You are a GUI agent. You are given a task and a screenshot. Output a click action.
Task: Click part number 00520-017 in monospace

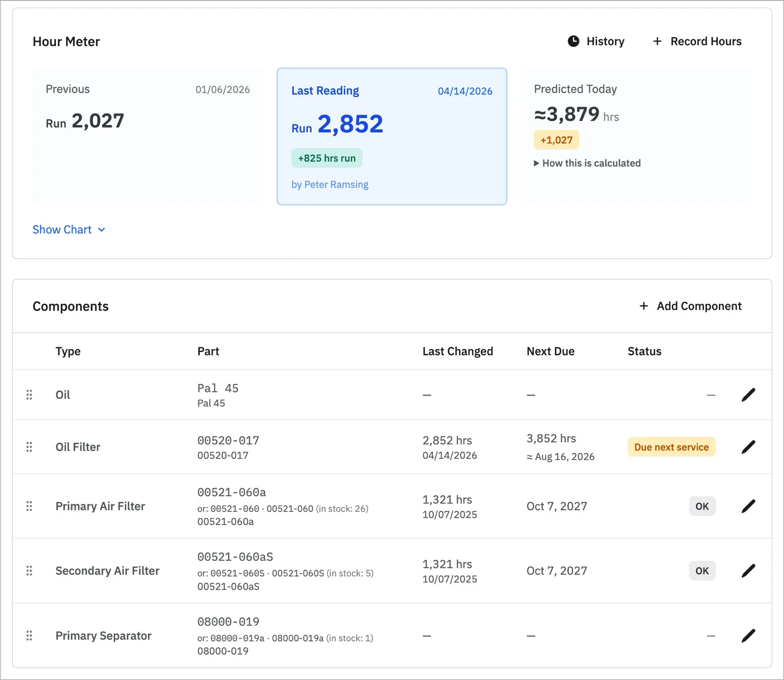(x=228, y=440)
